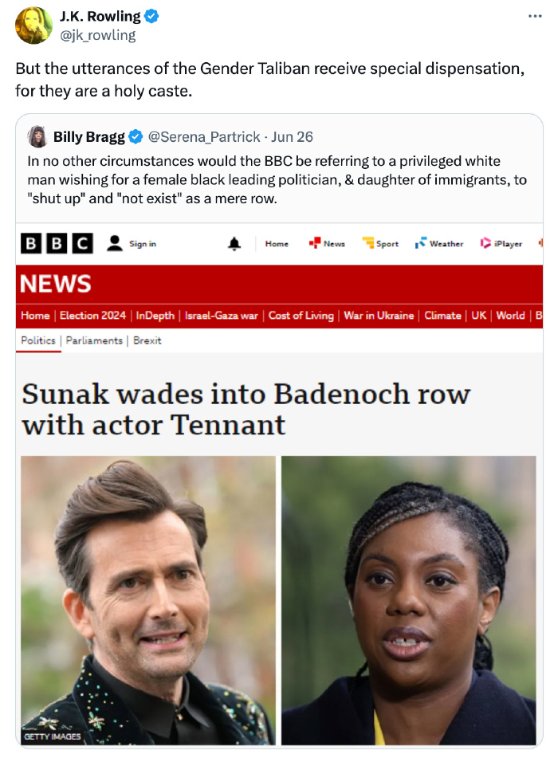Click the photo of the woman with braided hair
The image size is (550, 762).
(409, 600)
